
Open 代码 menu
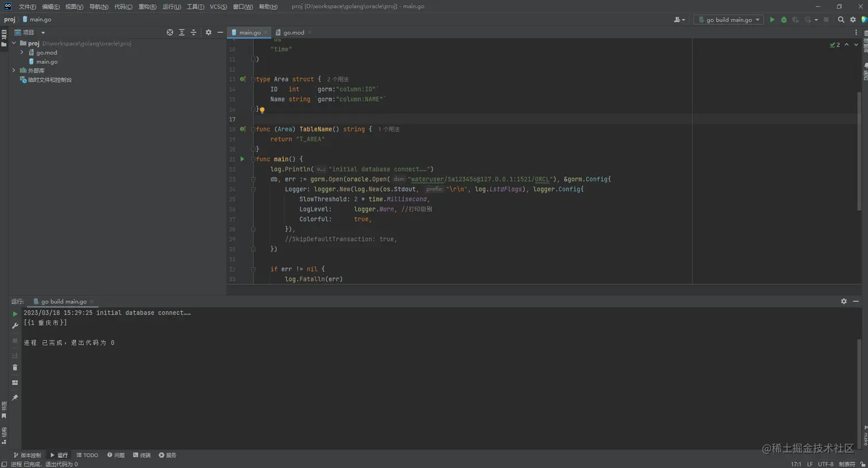point(123,7)
